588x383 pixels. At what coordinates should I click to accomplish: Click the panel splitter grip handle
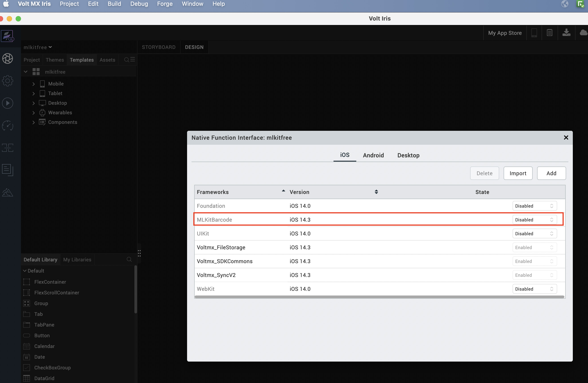139,253
